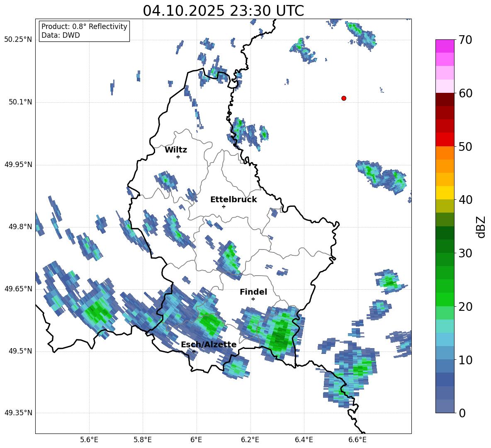The height and width of the screenshot is (448, 491).
Task: Pick the bright red swatch just above 50 dBZ
Action: coord(445,139)
